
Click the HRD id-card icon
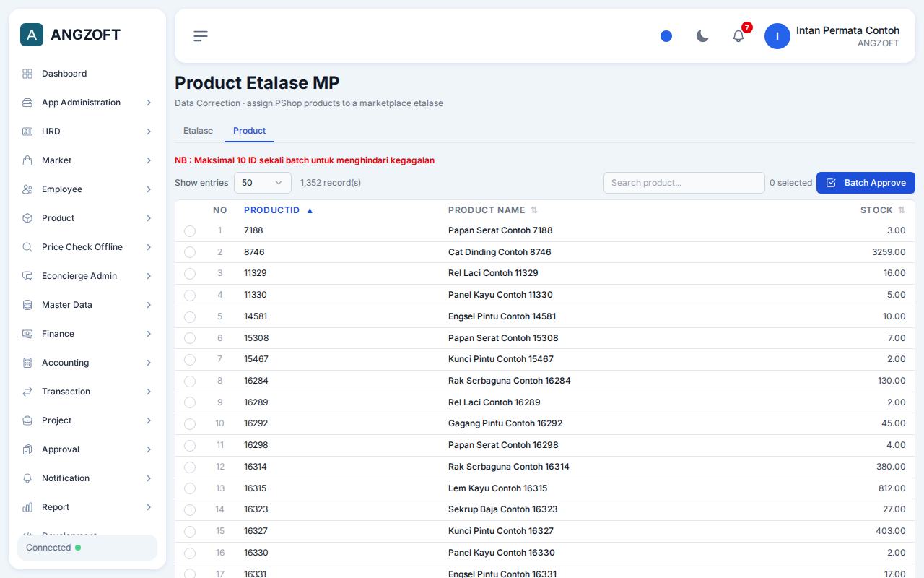(27, 131)
